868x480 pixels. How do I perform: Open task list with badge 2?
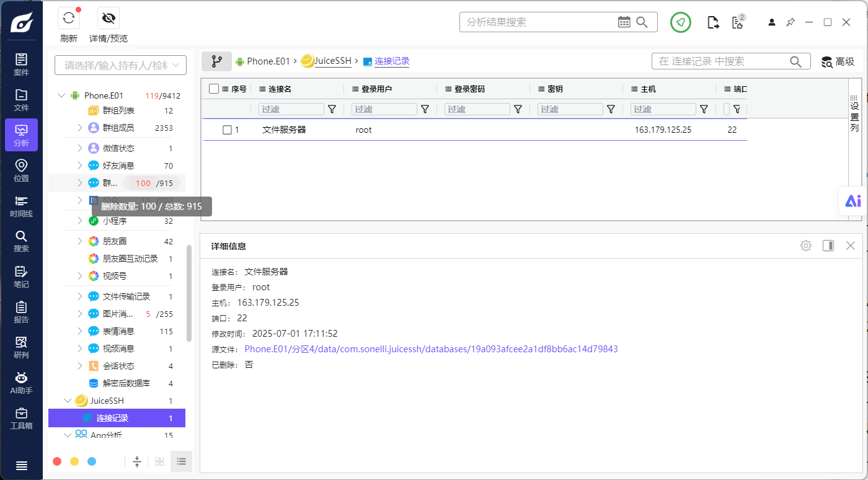click(x=738, y=22)
